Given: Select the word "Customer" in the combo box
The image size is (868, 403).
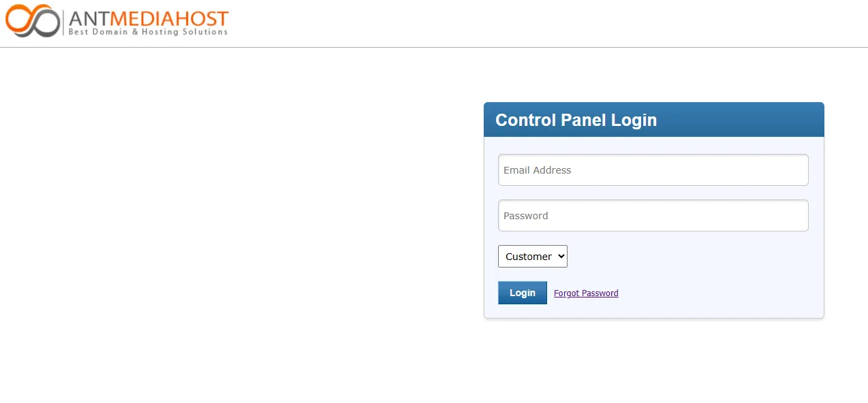Looking at the screenshot, I should click(528, 257).
